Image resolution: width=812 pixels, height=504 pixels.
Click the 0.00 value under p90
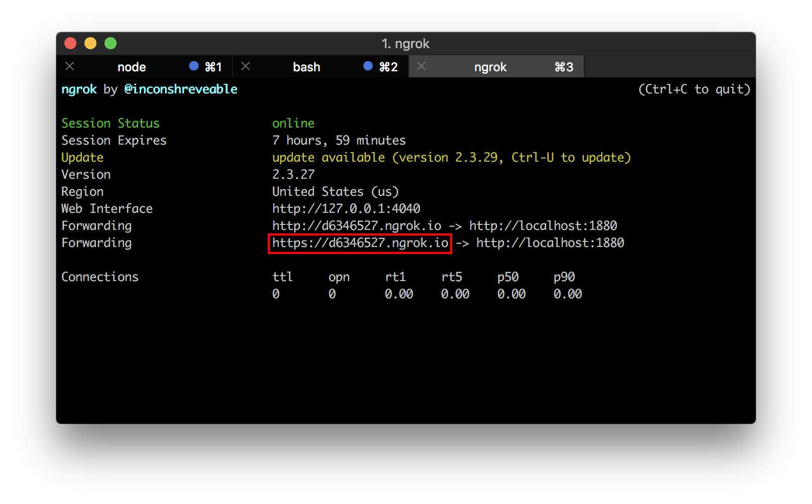568,294
